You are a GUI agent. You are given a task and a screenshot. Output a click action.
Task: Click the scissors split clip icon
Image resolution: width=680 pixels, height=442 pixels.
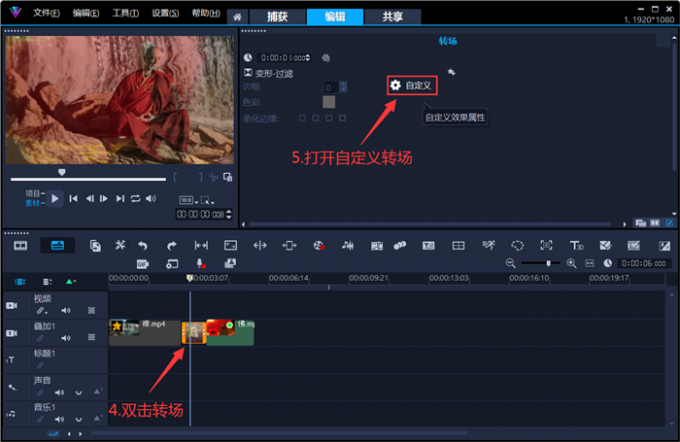pos(213,177)
